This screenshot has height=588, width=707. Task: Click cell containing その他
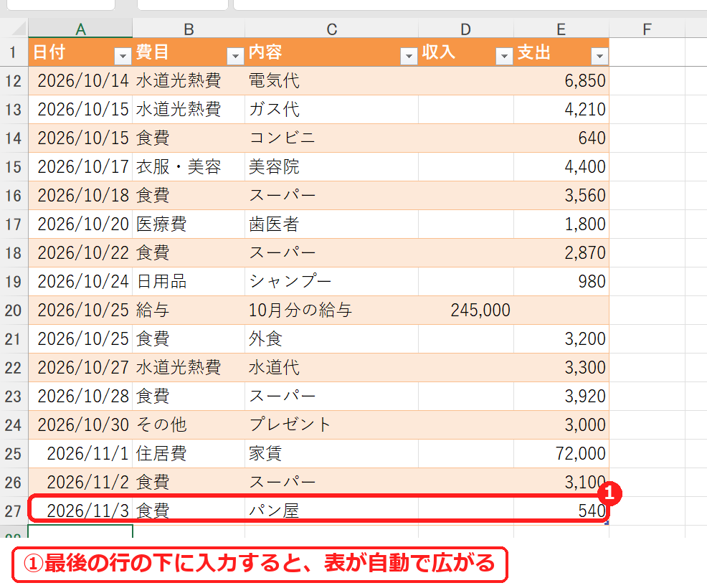pyautogui.click(x=189, y=425)
